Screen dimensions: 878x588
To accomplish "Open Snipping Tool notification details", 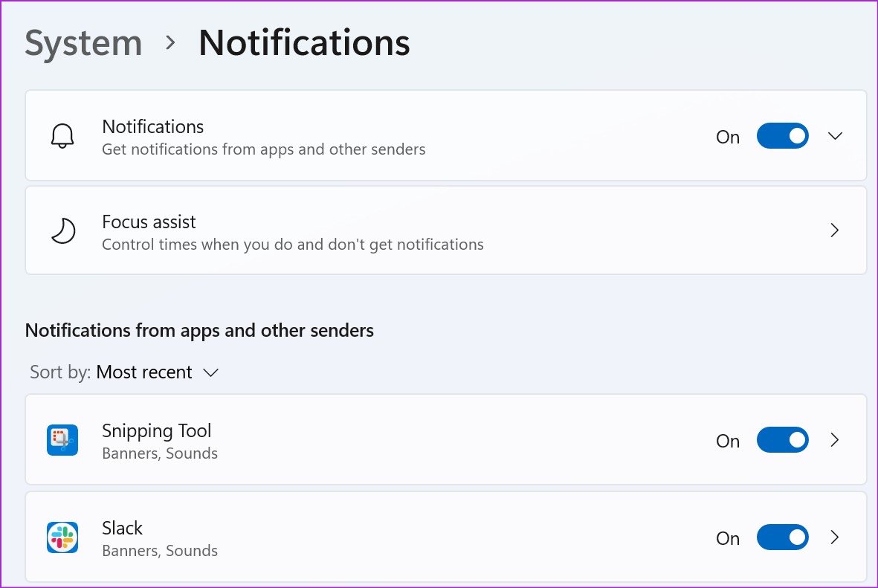I will point(834,440).
